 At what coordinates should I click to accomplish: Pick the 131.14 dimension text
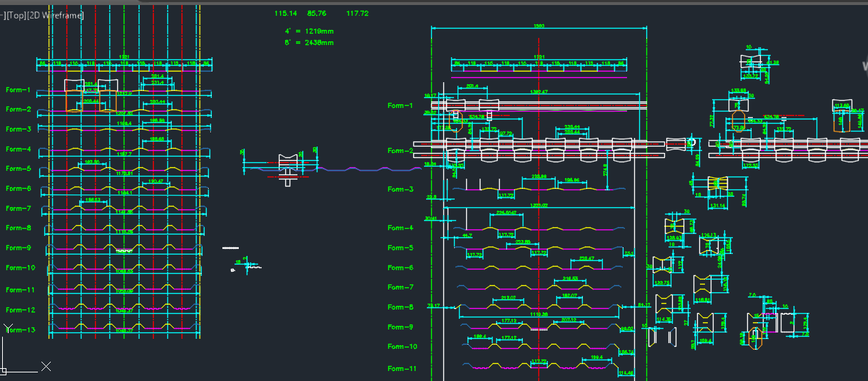coord(718,206)
